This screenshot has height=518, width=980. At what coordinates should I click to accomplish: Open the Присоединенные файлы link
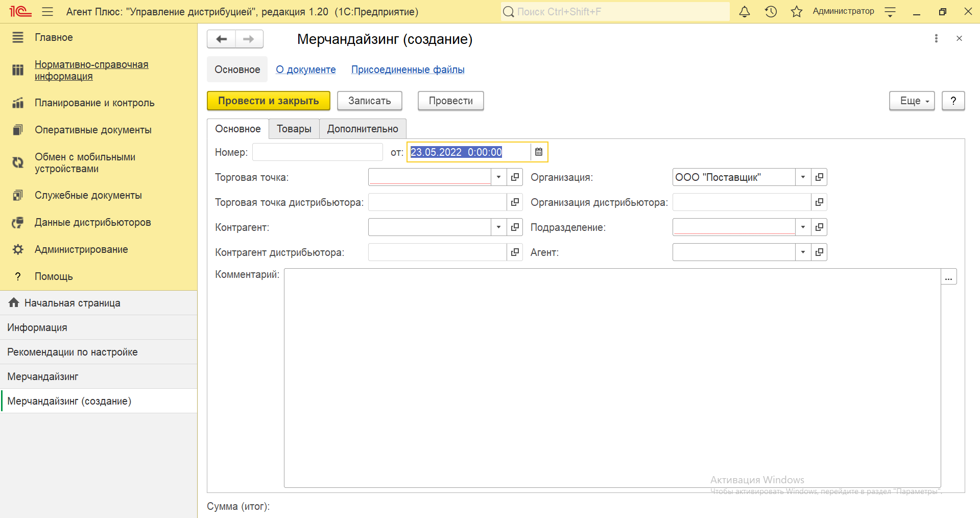pos(408,69)
